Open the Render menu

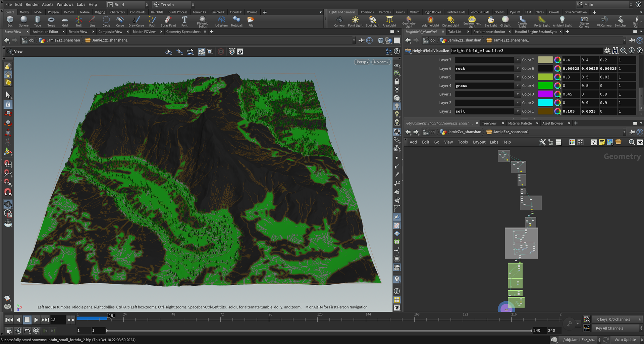pyautogui.click(x=32, y=4)
